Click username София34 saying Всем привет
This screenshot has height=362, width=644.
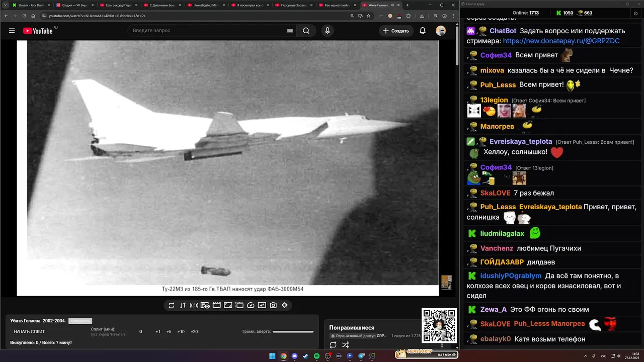[496, 55]
